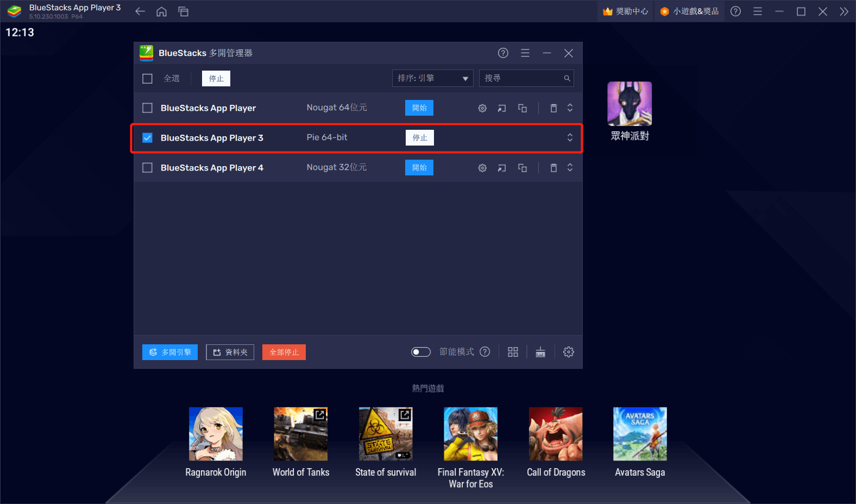The width and height of the screenshot is (856, 504).
Task: Delete the BlueStacks App Player instance
Action: point(553,108)
